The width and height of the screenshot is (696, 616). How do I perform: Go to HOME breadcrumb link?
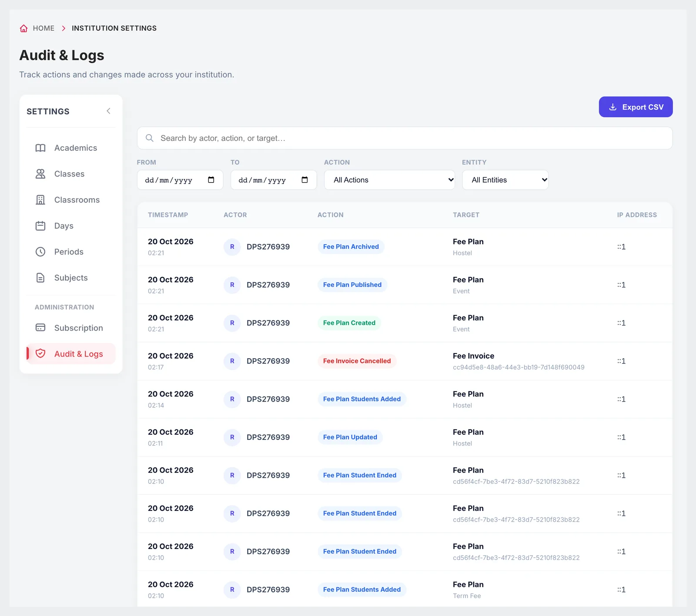pos(43,28)
